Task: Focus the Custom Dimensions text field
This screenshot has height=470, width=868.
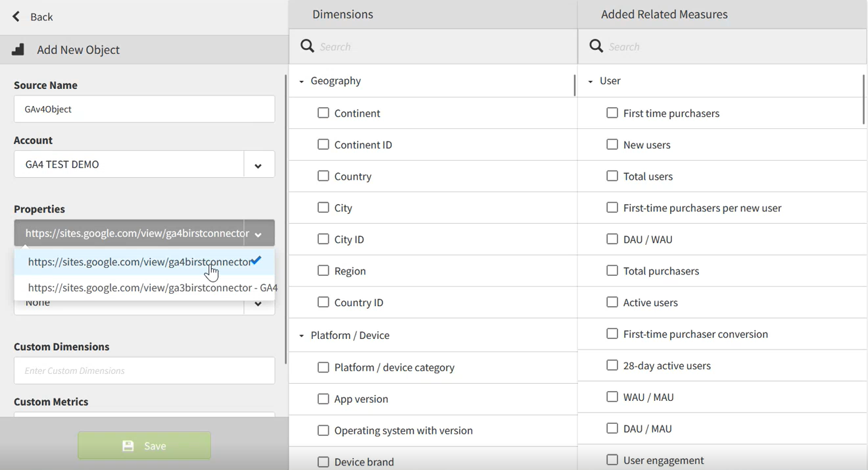Action: click(x=144, y=371)
